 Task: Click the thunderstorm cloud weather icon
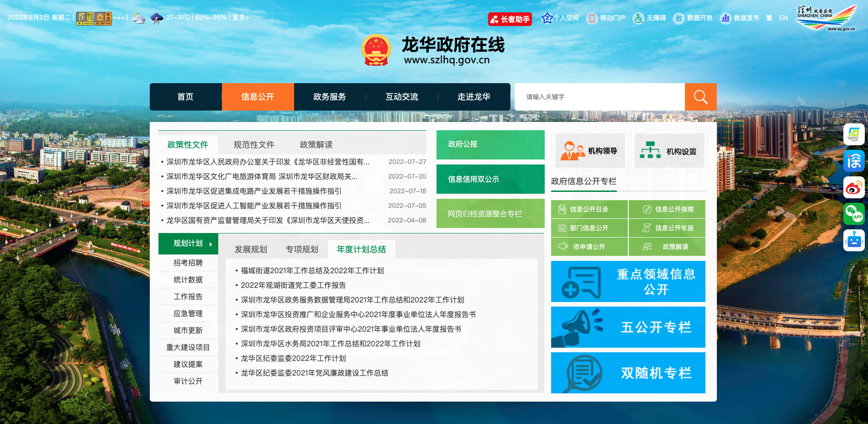[x=157, y=18]
